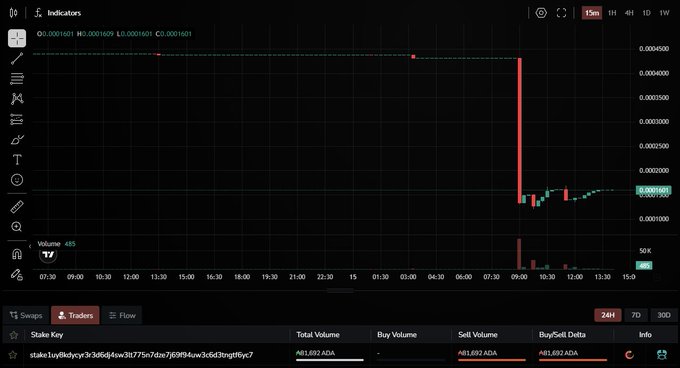Click the star icon in table header
Image resolution: width=680 pixels, height=368 pixels.
[13, 335]
